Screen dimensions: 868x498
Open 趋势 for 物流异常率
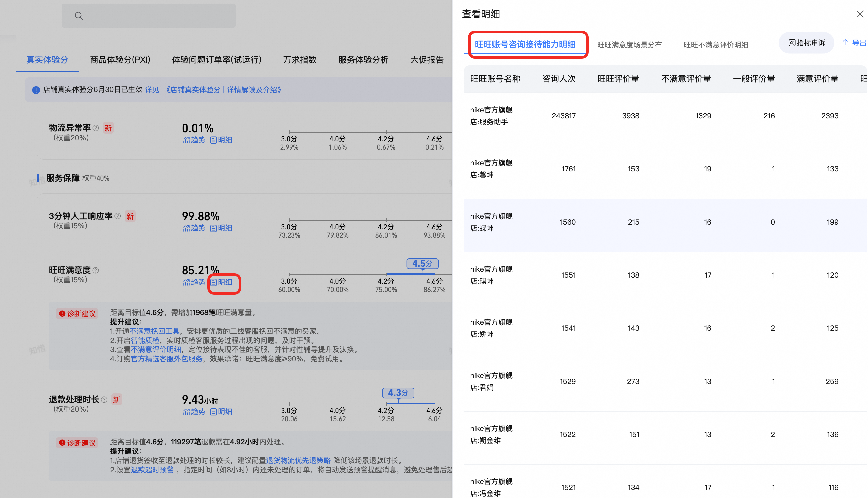point(194,140)
